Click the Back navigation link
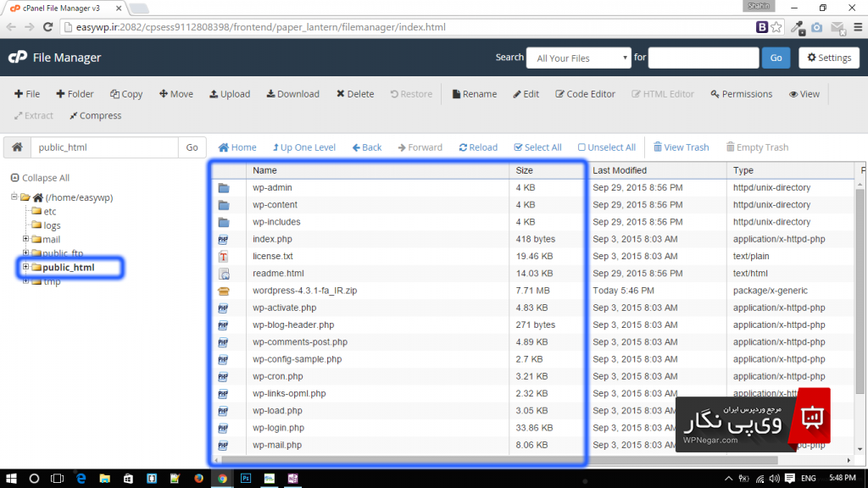Image resolution: width=868 pixels, height=488 pixels. pyautogui.click(x=367, y=147)
